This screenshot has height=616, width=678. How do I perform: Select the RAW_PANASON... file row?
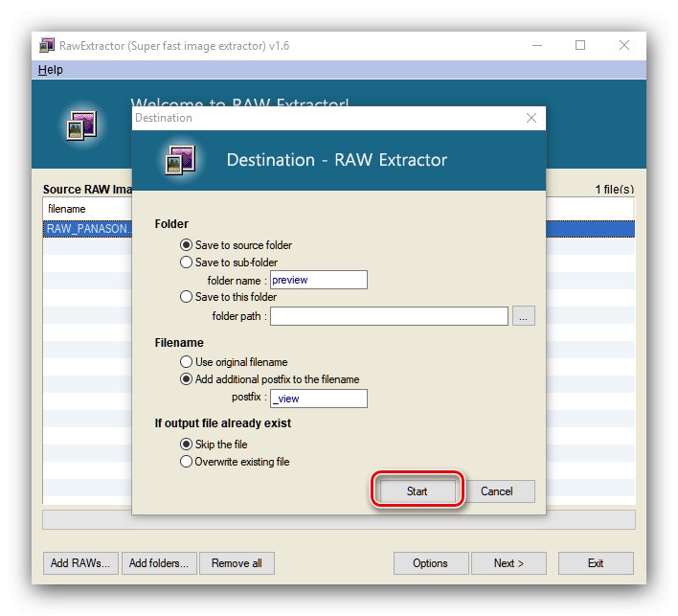coord(88,229)
